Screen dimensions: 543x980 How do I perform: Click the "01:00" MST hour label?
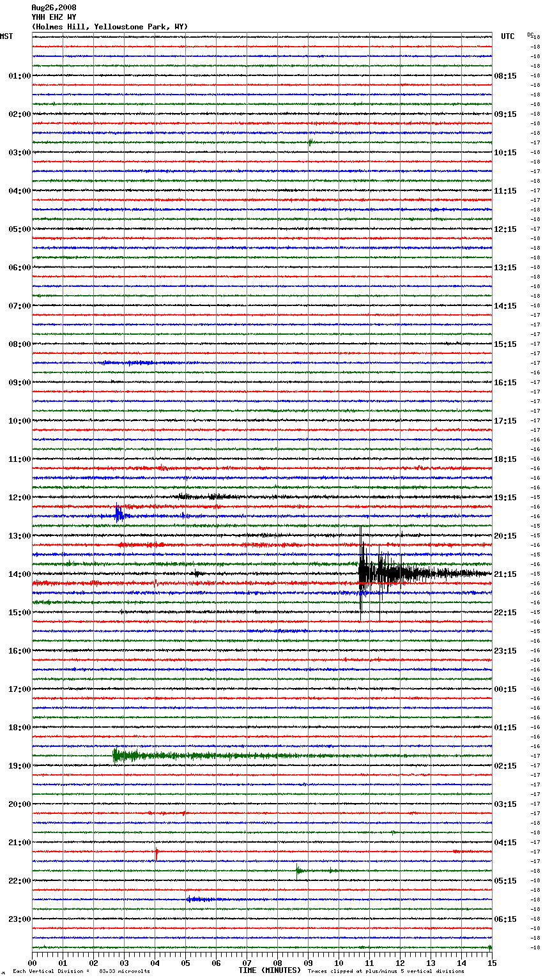20,76
